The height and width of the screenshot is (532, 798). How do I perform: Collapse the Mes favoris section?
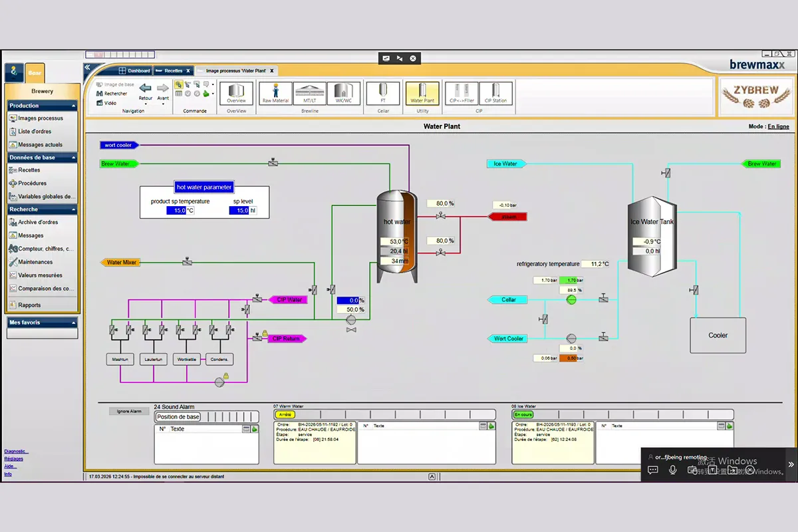coord(74,323)
